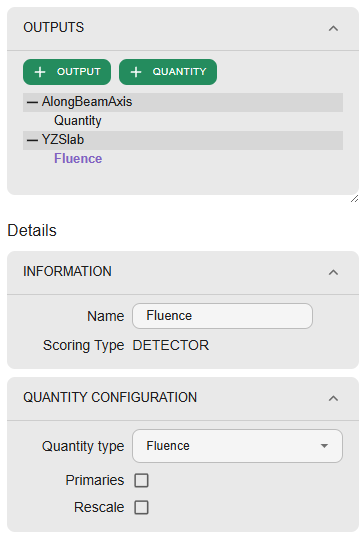Select the Fluence quantity in tree
Image resolution: width=363 pixels, height=536 pixels.
(78, 159)
